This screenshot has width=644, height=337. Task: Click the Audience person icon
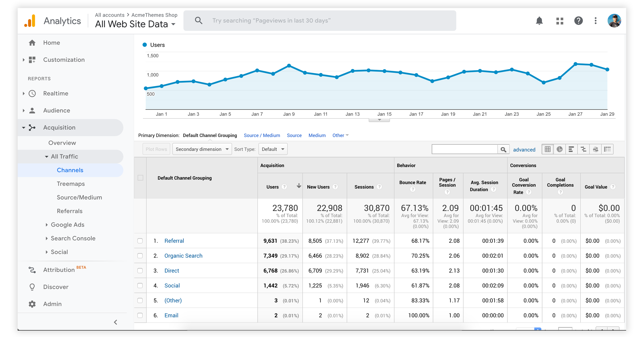(32, 110)
